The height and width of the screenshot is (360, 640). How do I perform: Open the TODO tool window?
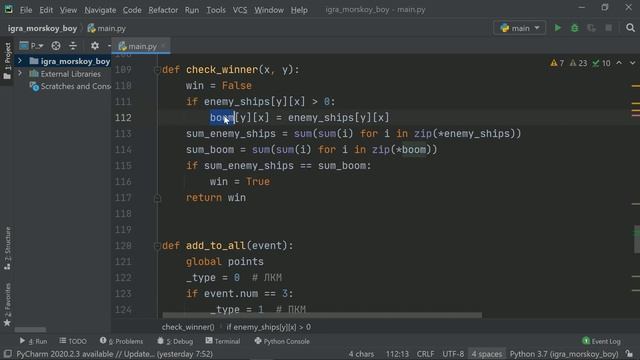click(x=73, y=341)
